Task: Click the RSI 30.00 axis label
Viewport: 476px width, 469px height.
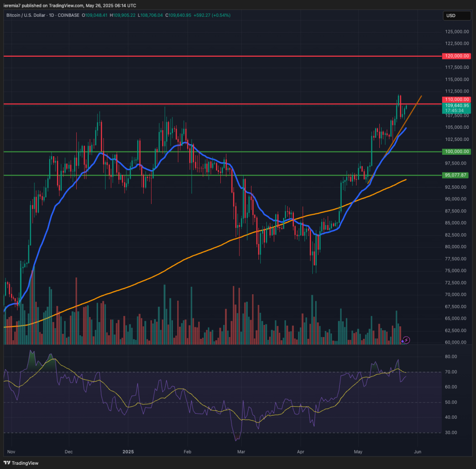Action: point(451,433)
